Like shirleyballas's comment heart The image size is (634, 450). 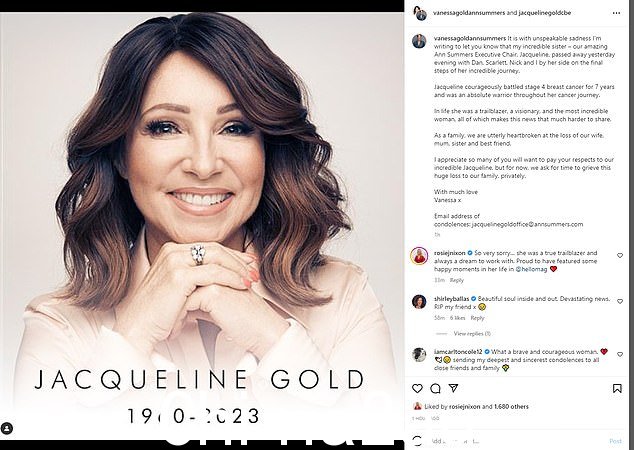coord(620,301)
